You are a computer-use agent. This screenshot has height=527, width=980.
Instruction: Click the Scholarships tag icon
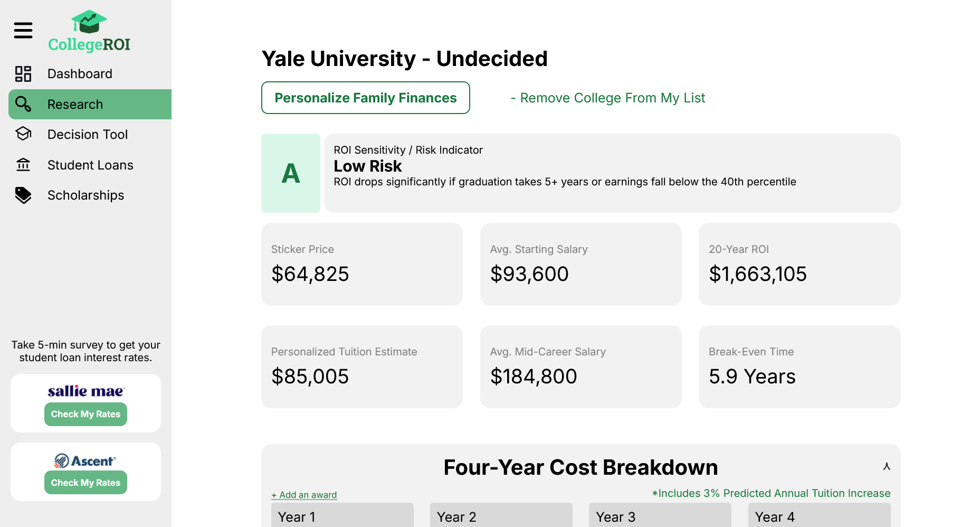23,195
